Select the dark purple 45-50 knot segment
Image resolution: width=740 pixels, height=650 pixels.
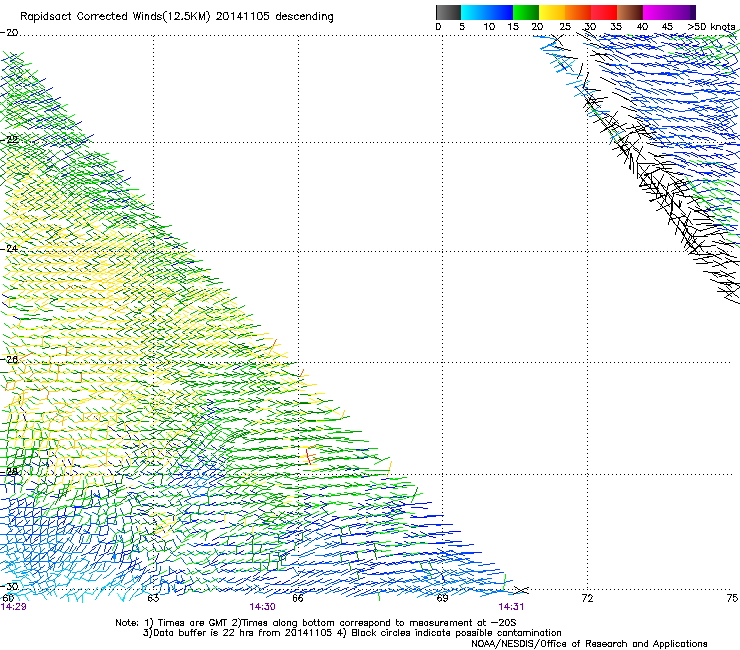[682, 12]
